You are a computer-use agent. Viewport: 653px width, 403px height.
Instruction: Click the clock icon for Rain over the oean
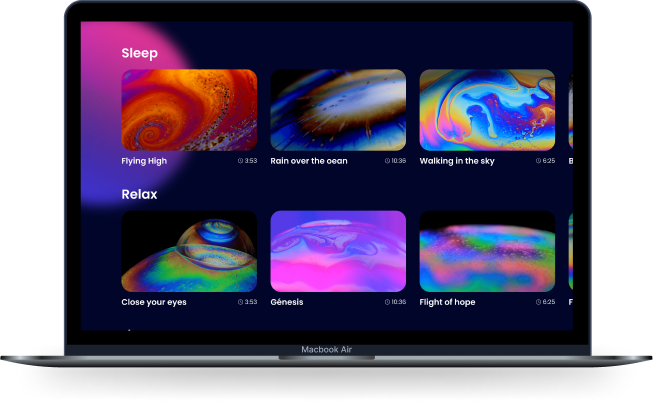click(388, 161)
